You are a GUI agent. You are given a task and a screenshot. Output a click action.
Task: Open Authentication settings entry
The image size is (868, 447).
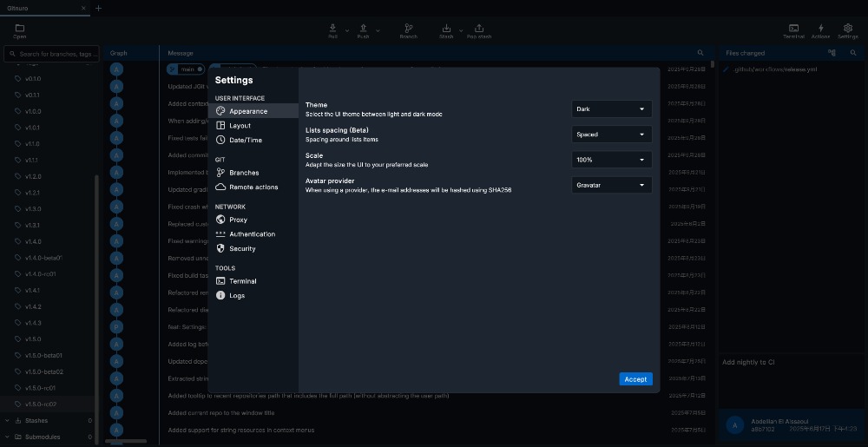click(252, 234)
